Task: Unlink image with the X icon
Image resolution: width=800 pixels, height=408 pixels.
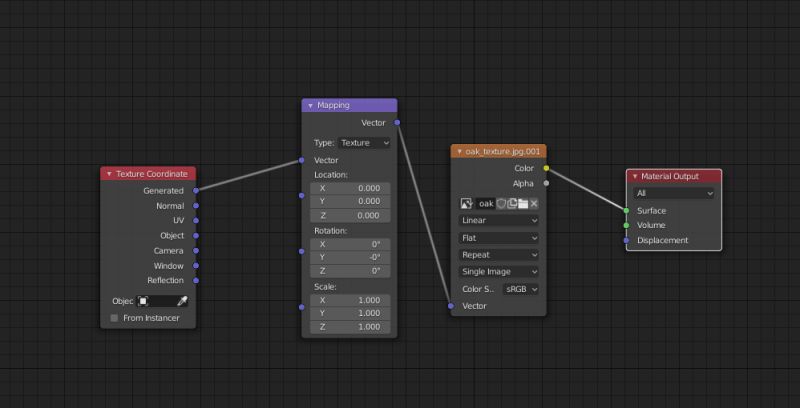Action: (x=534, y=203)
